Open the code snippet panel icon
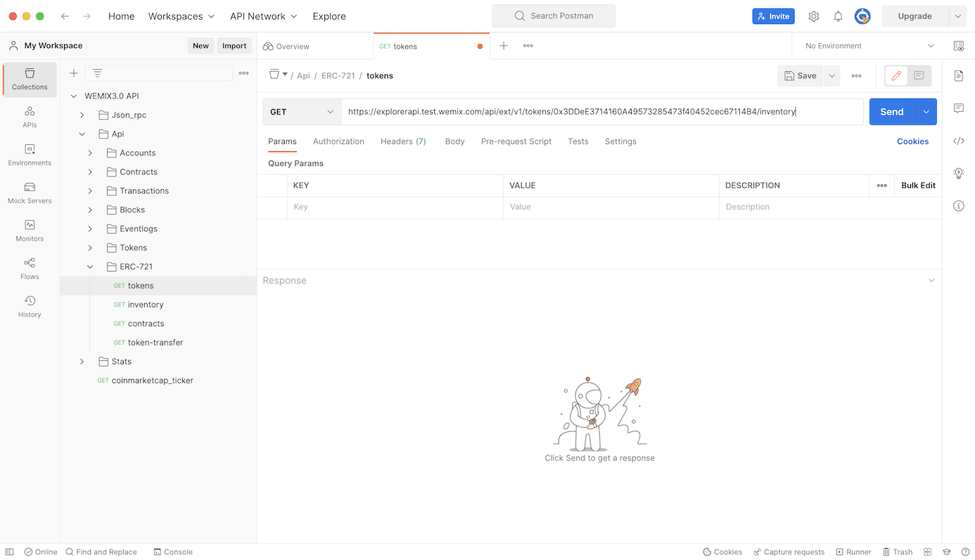975x560 pixels. coord(958,141)
